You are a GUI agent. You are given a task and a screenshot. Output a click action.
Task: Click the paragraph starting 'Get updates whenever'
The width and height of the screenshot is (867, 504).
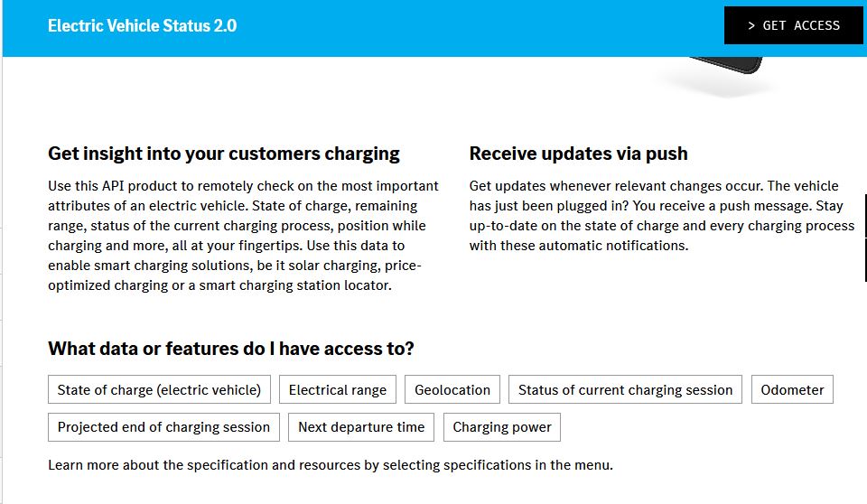tap(661, 215)
